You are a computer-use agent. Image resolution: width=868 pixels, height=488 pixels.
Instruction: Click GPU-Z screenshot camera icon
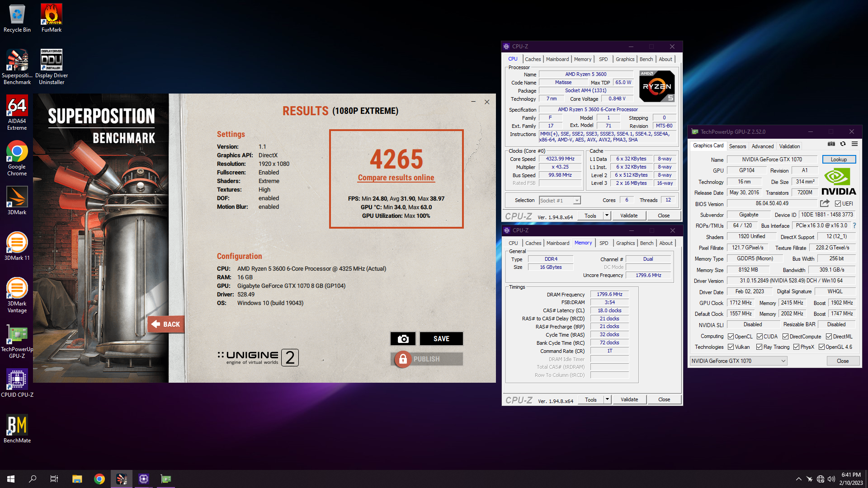pos(831,144)
